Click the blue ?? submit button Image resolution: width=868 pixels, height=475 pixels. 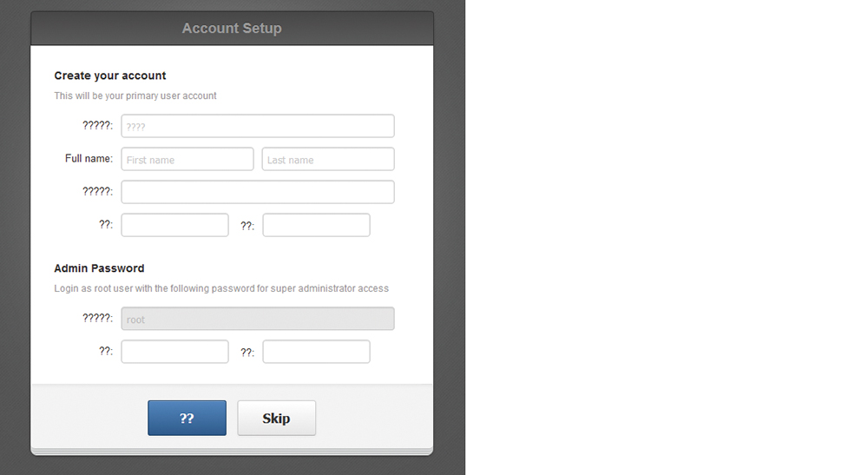(x=187, y=418)
